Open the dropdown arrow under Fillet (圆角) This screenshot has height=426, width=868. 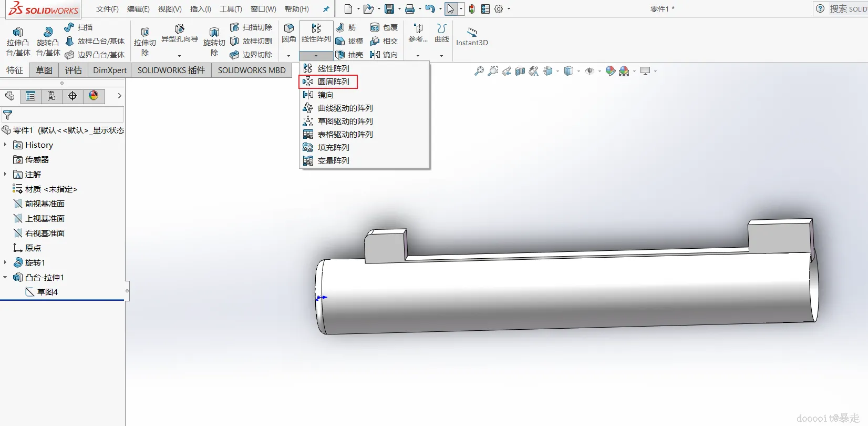coord(288,56)
